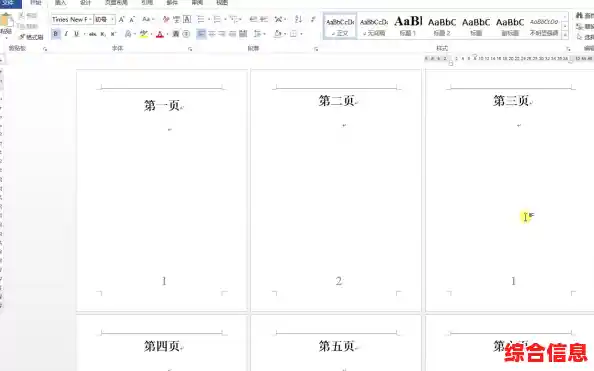Apply the Normal (正文) style
The height and width of the screenshot is (371, 594).
340,26
